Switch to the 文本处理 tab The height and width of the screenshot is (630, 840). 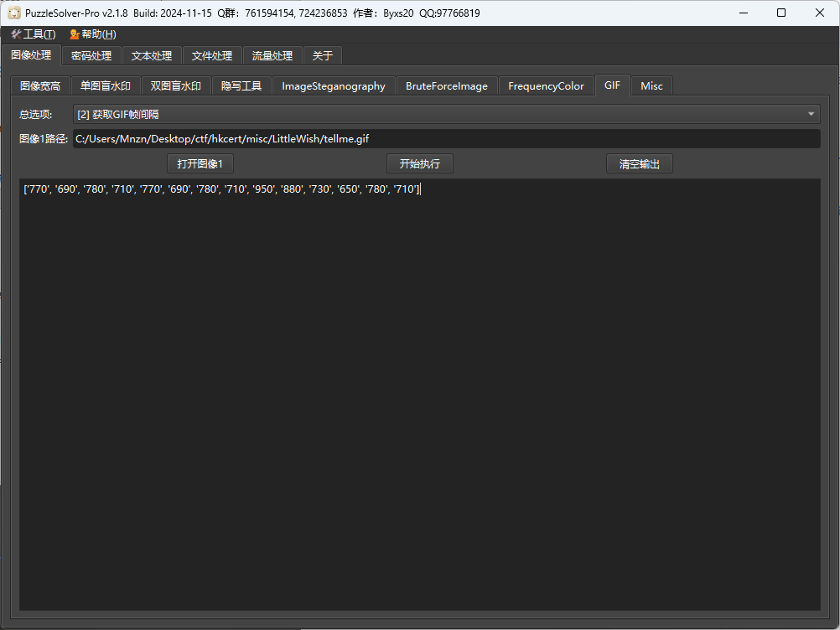coord(152,56)
